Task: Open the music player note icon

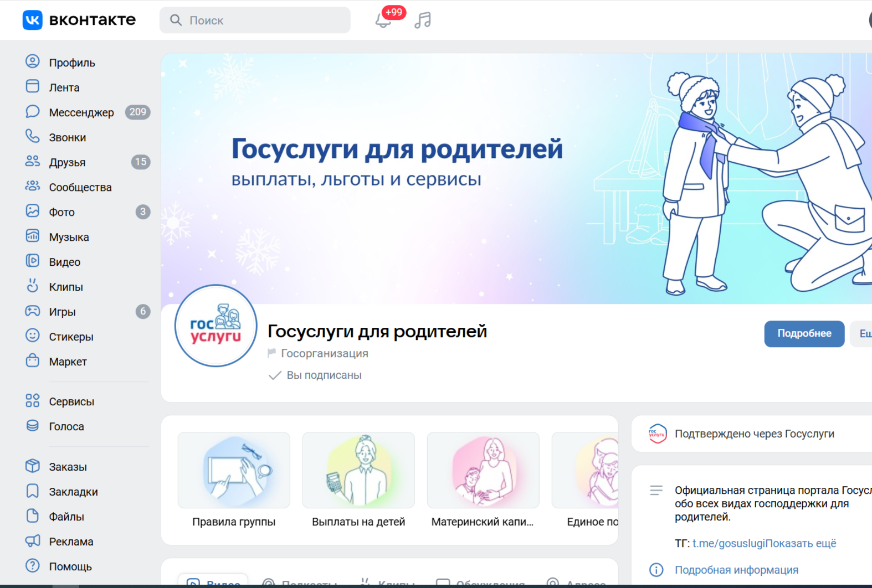Action: 423,20
